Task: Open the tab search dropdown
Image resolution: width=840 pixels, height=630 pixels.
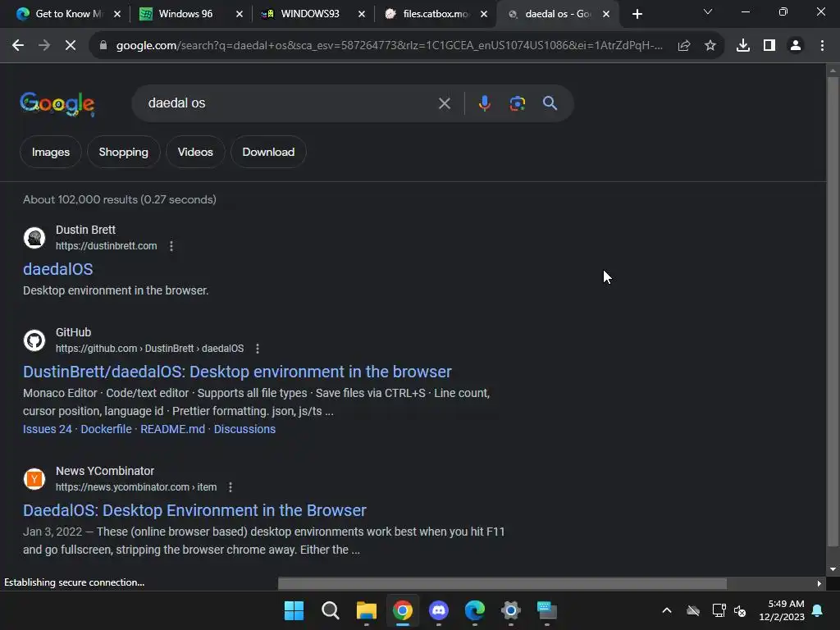Action: point(708,11)
